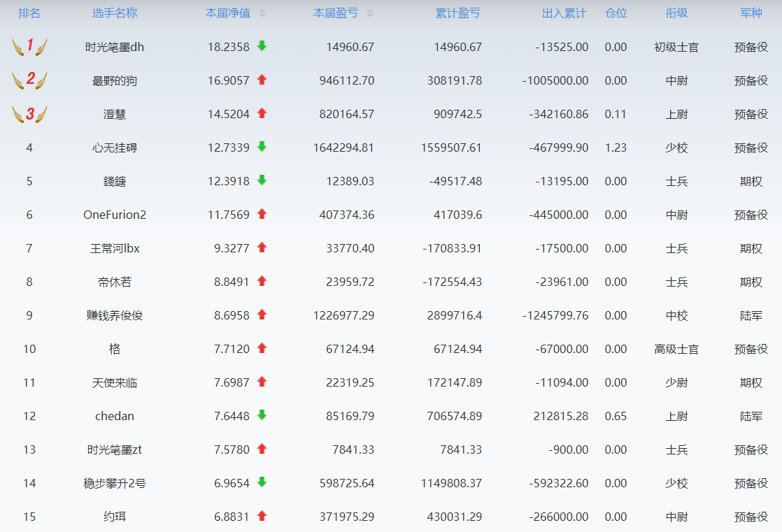Click the 排名 column header
This screenshot has width=782, height=532.
(29, 13)
